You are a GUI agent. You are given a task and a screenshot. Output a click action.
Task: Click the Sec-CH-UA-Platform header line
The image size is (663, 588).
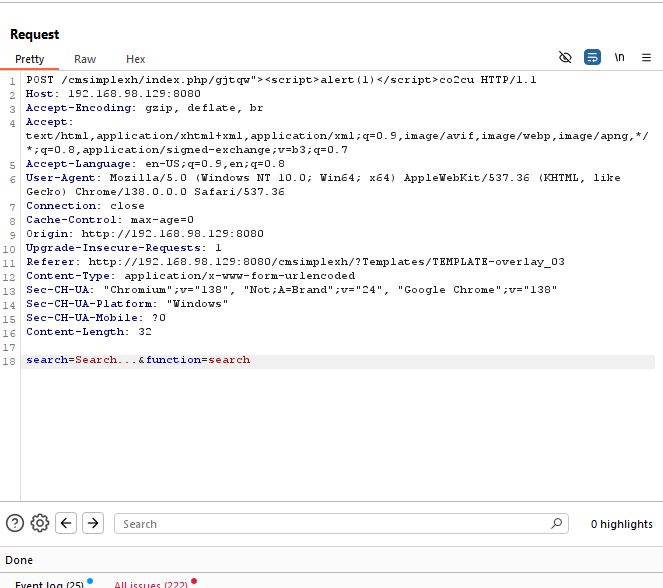127,304
